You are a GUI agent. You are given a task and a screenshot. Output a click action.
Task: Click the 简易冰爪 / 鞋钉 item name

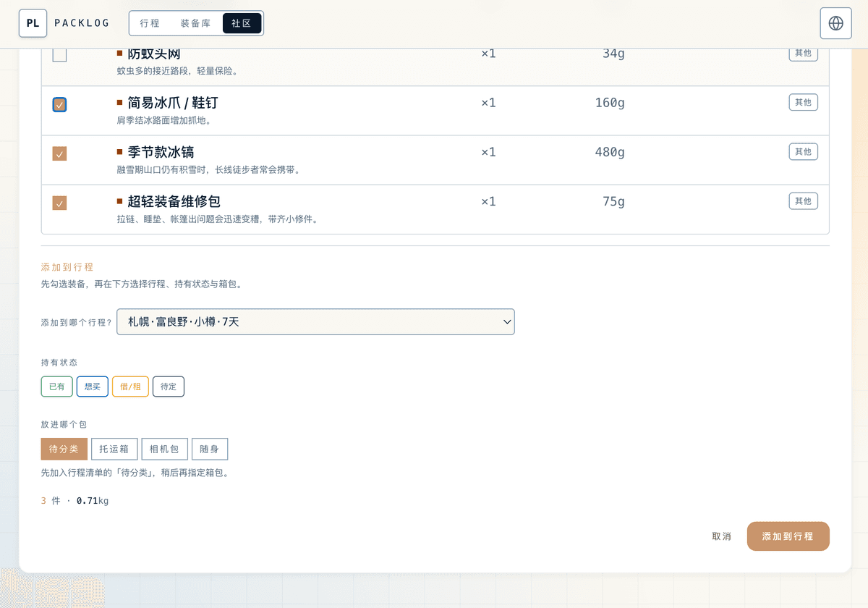173,103
